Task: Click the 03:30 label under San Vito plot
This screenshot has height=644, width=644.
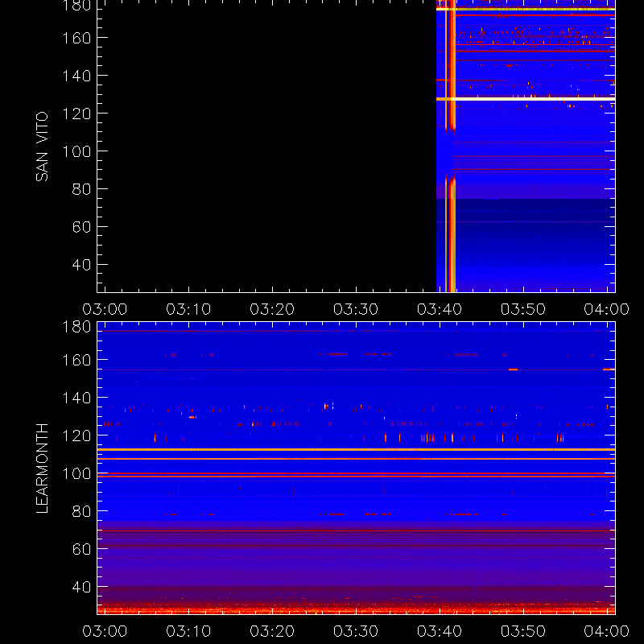Action: (356, 309)
